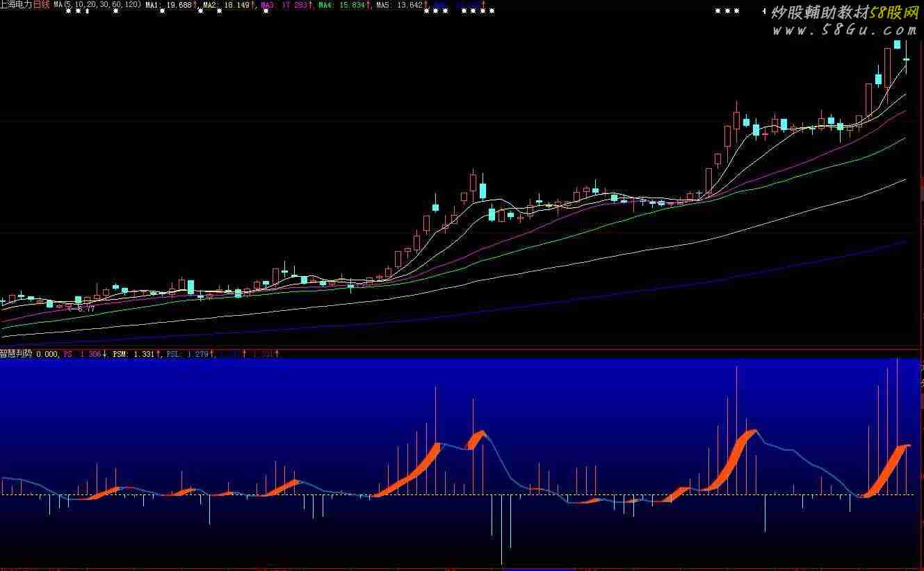Click the MA5: 13.642 value

pyautogui.click(x=399, y=5)
